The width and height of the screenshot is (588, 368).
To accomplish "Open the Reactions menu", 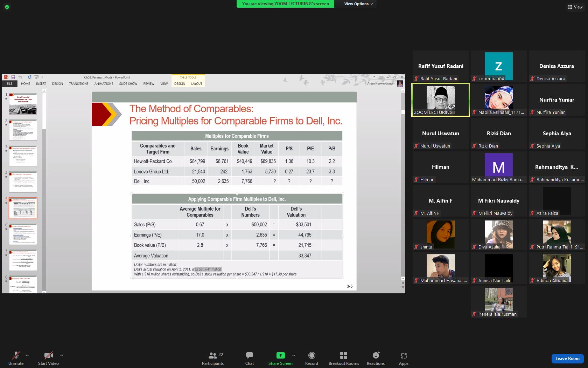I will click(x=376, y=359).
